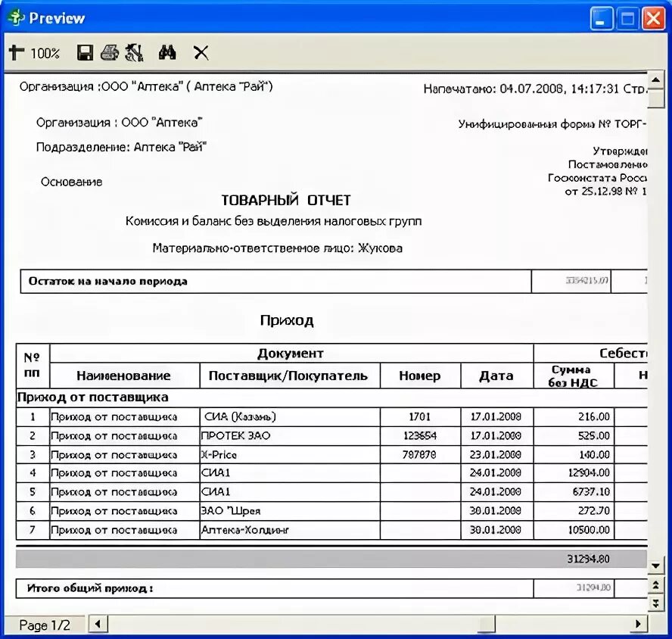Click Комиссия и баланс subtitle line

coord(273,221)
